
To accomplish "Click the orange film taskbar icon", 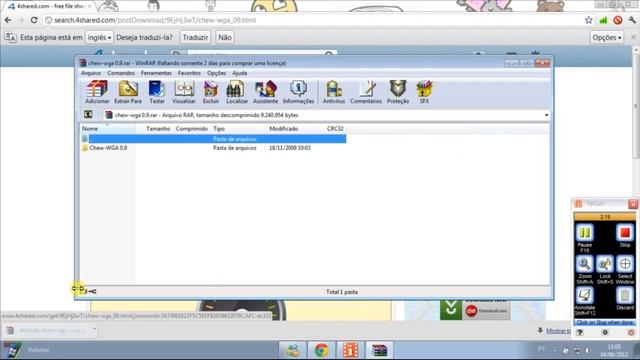I will (350, 350).
